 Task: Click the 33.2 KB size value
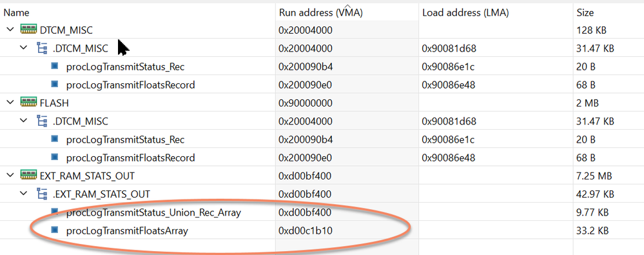(592, 230)
